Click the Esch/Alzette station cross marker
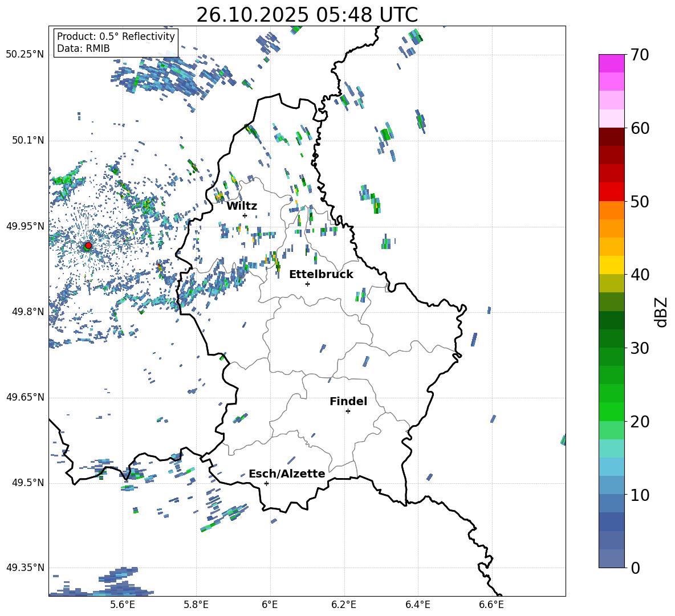The width and height of the screenshot is (675, 616). pyautogui.click(x=266, y=483)
